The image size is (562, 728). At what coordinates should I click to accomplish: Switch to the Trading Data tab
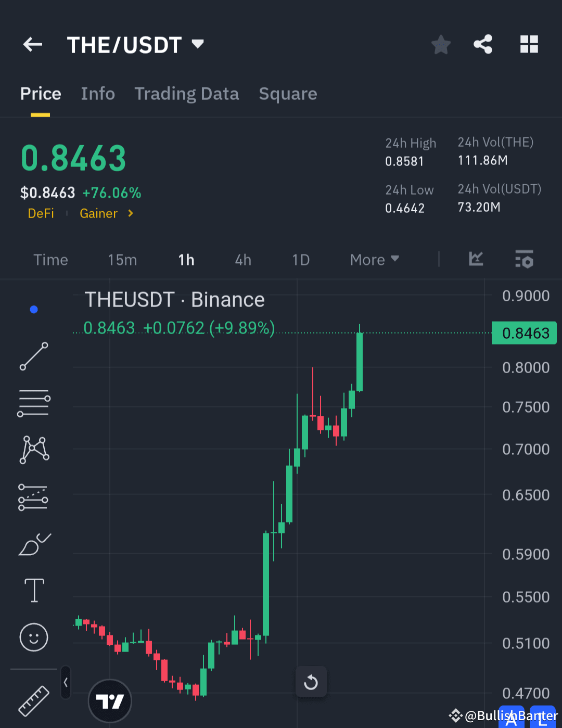(187, 94)
